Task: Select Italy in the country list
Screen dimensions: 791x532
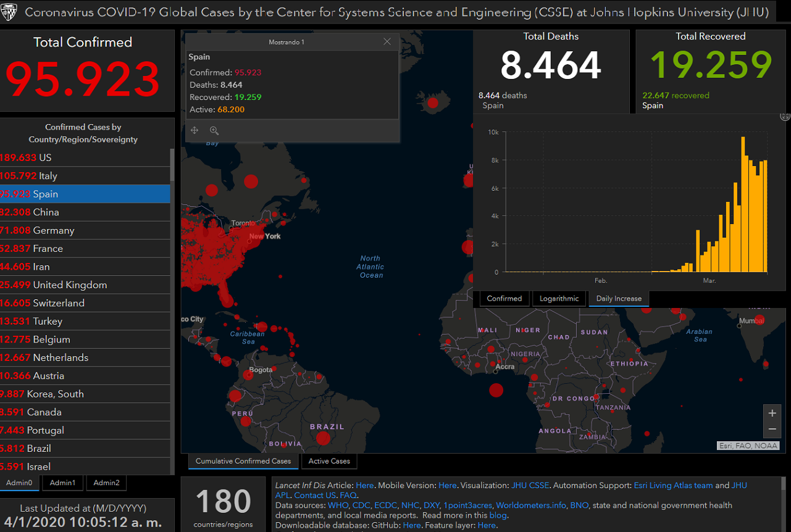Action: tap(85, 176)
